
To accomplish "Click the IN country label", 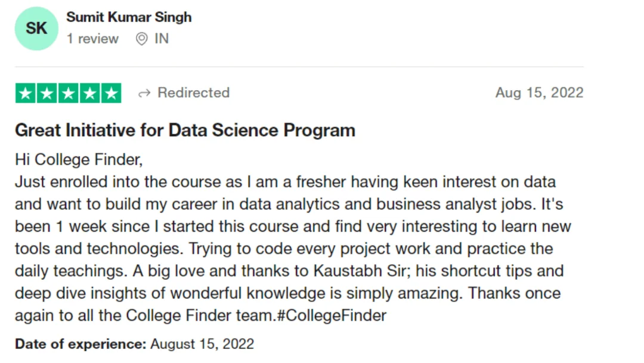I will pos(162,39).
